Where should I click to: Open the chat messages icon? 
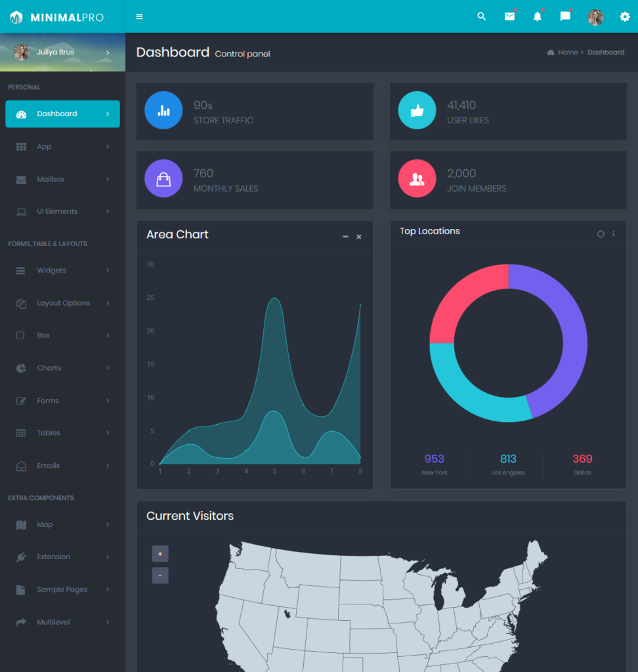coord(565,16)
